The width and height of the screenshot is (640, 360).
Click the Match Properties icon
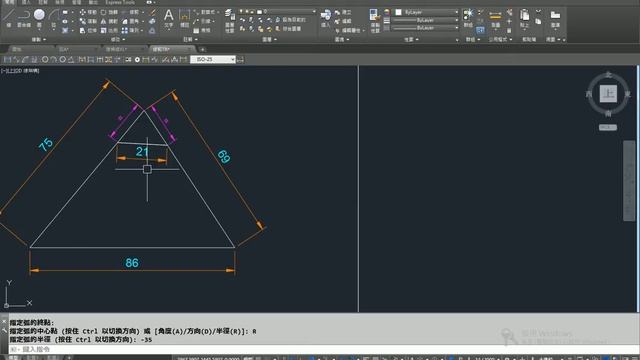pos(375,20)
